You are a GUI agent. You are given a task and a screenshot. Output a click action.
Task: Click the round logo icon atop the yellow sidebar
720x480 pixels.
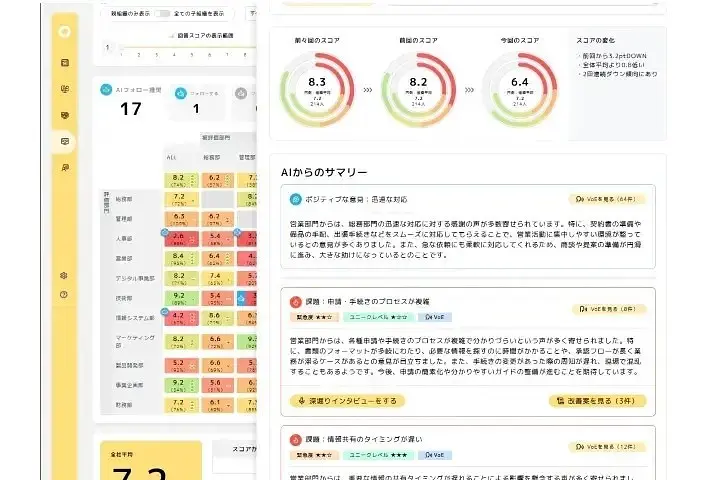click(x=65, y=32)
